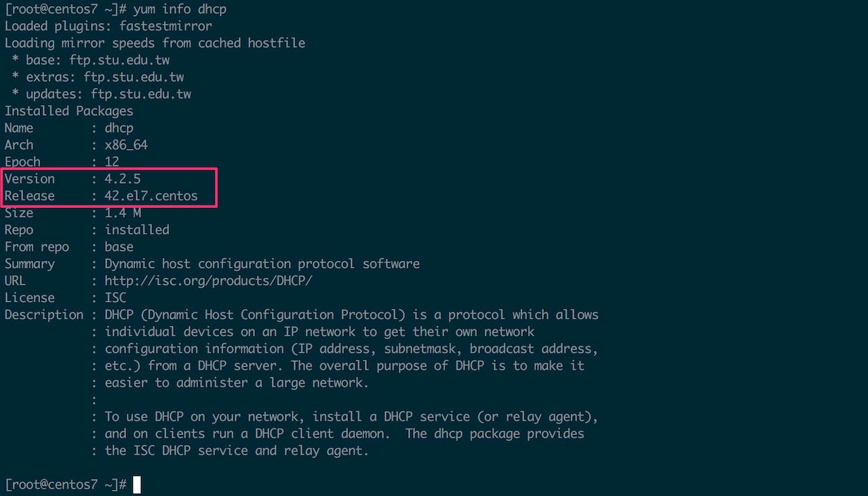868x496 pixels.
Task: Click the terminal cursor at the bottom prompt
Action: pos(137,484)
